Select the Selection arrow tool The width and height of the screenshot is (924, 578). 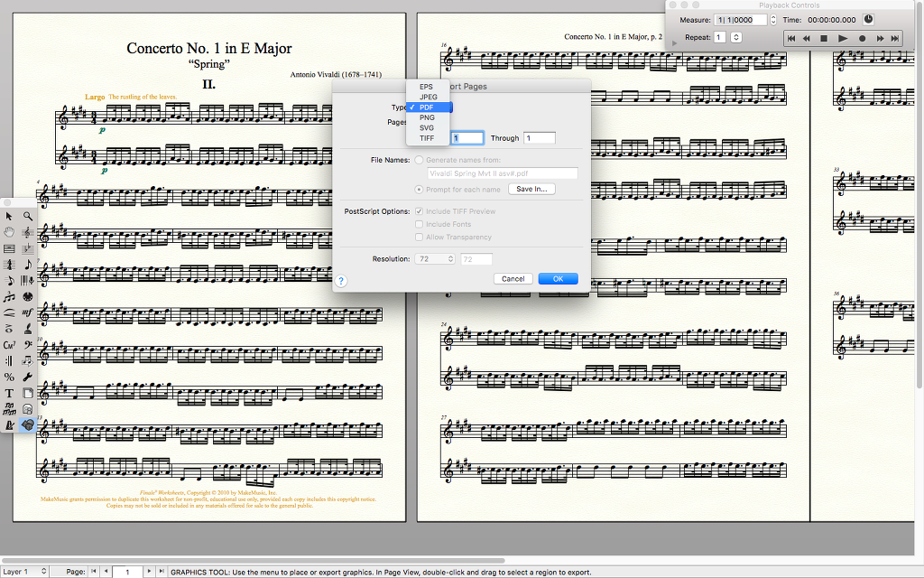9,217
